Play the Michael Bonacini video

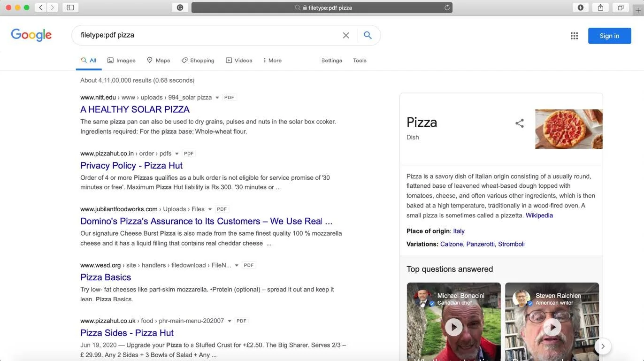(454, 327)
